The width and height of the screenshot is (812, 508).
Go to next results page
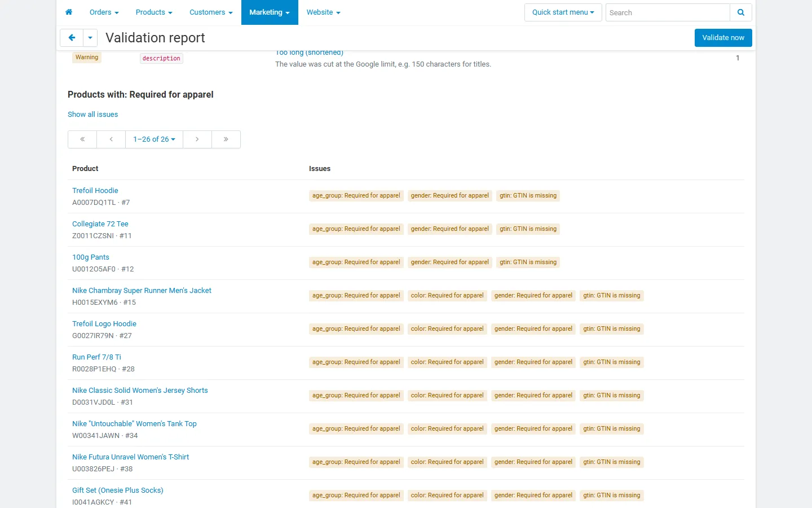pos(197,139)
